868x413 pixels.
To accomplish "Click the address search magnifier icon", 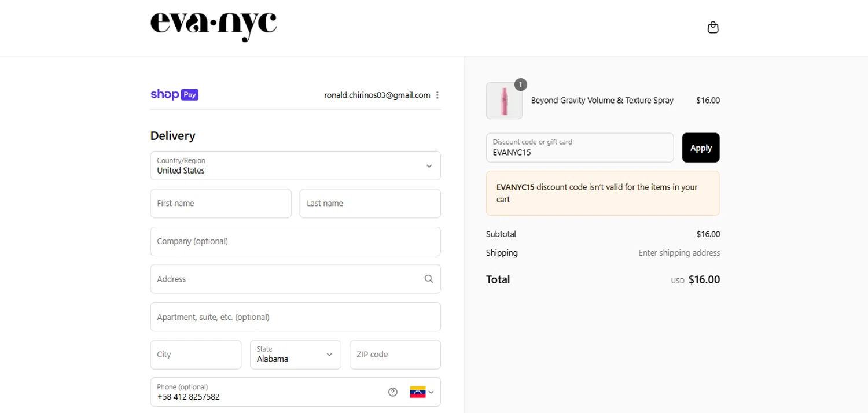I will coord(429,279).
